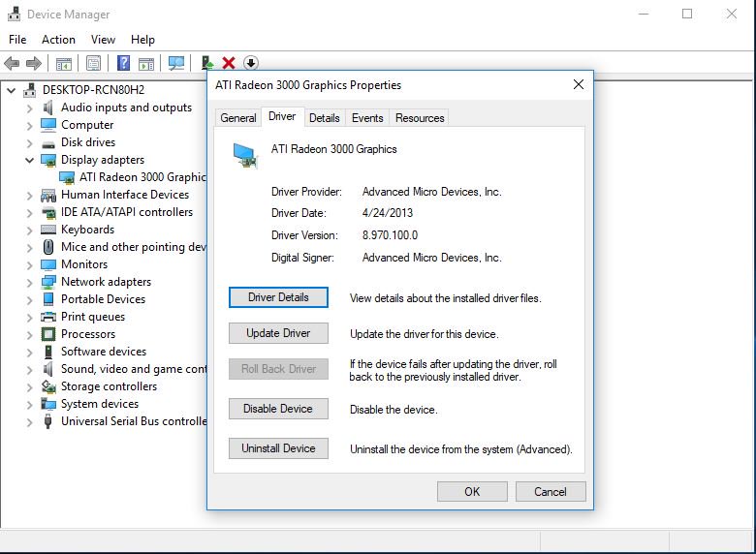Click the disable device down-arrow toolbar icon
This screenshot has width=756, height=554.
point(250,63)
